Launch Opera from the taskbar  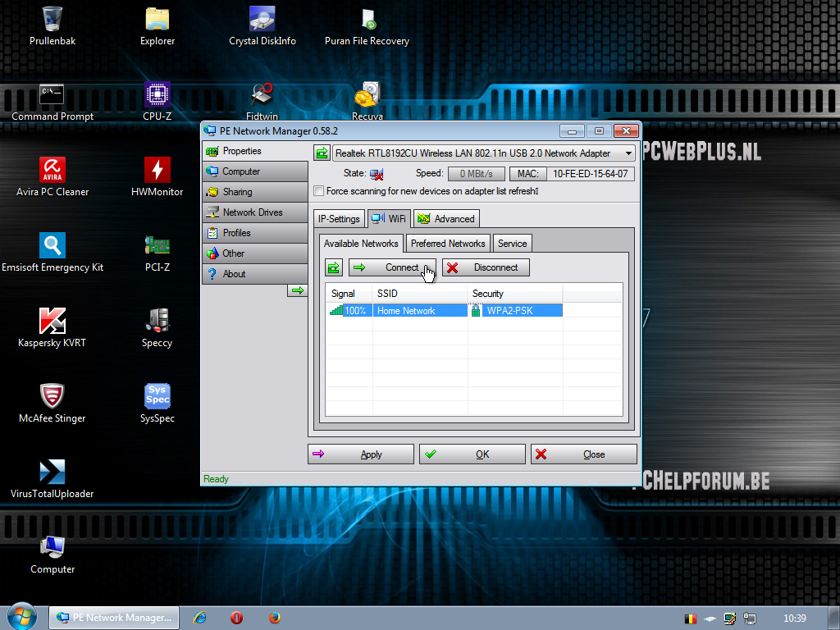pyautogui.click(x=236, y=618)
